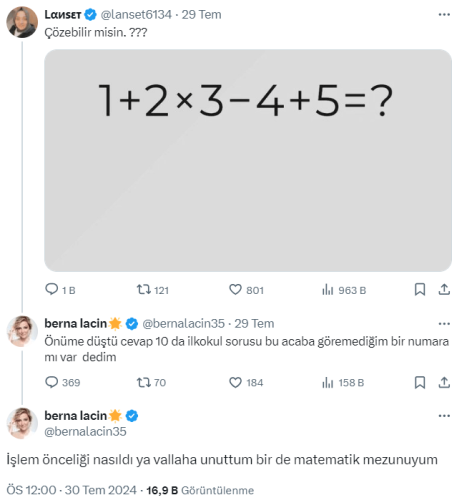Viewport: 462px width, 500px height.
Task: Reply to berna lacin's tweet with 369 replies
Action: (62, 382)
